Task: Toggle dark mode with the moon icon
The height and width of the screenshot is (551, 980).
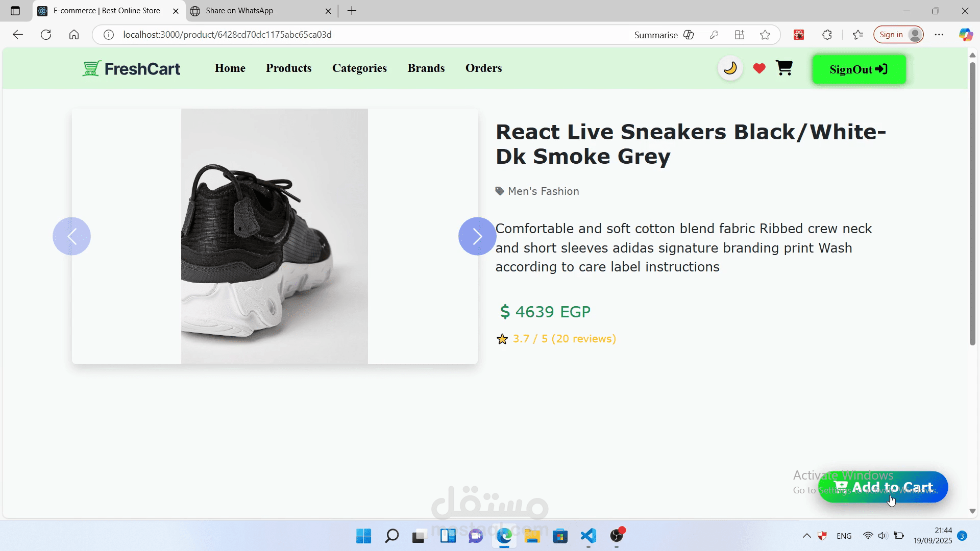Action: point(730,68)
